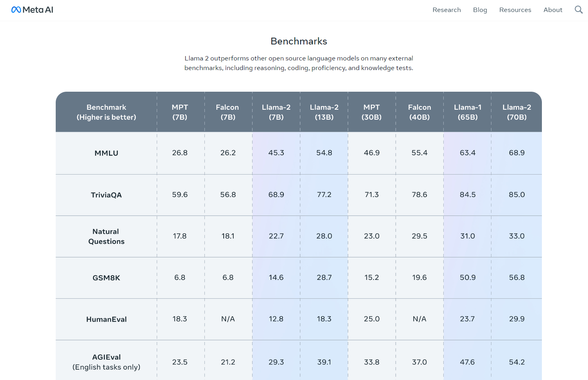Click TriviaQA value 84.5
The width and height of the screenshot is (588, 380).
468,195
